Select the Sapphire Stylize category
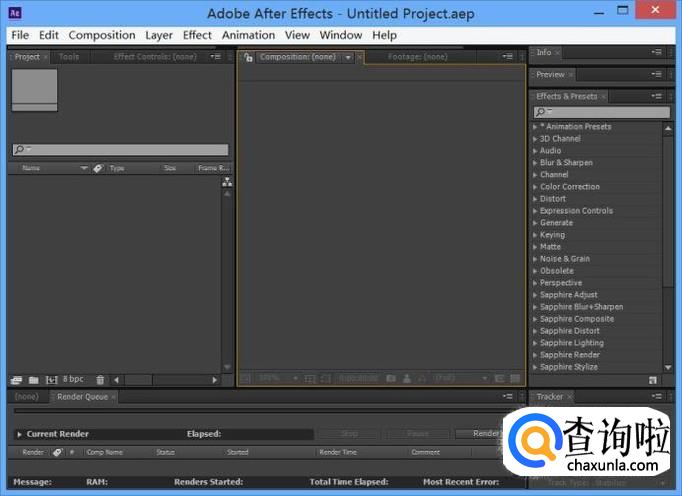This screenshot has width=682, height=496. pos(568,367)
